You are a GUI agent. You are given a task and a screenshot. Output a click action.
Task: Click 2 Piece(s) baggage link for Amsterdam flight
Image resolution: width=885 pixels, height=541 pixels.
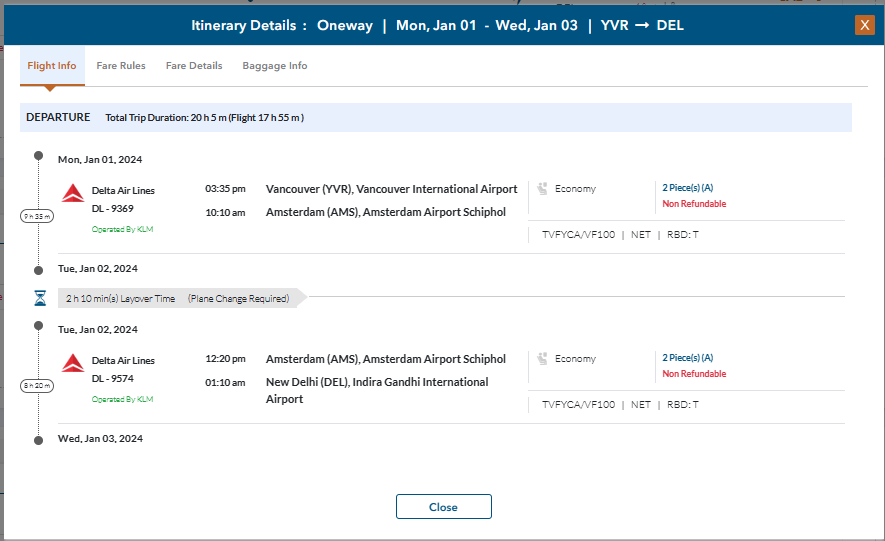(x=687, y=358)
